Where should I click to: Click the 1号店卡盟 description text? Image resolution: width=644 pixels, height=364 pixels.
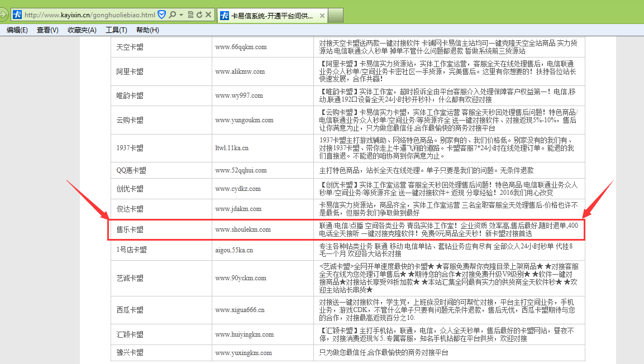tap(446, 250)
